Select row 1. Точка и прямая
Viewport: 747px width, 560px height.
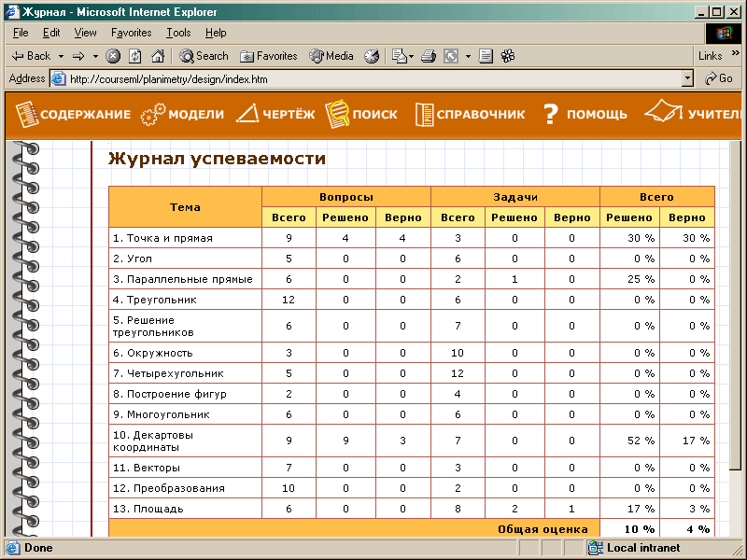pos(412,238)
